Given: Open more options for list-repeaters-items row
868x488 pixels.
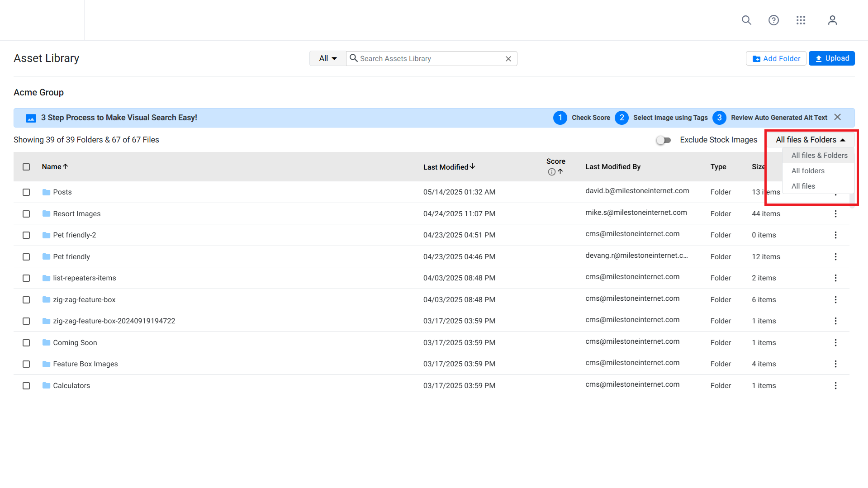Looking at the screenshot, I should pyautogui.click(x=835, y=278).
